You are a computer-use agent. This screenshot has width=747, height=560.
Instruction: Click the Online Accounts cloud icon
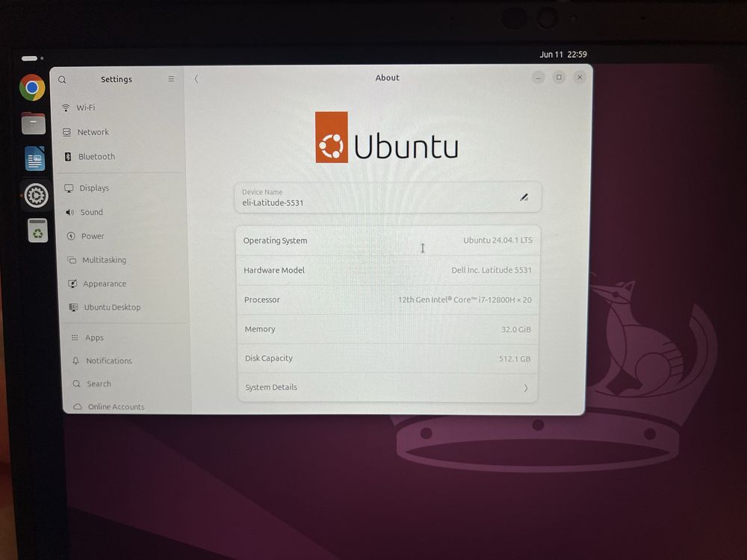tap(78, 407)
